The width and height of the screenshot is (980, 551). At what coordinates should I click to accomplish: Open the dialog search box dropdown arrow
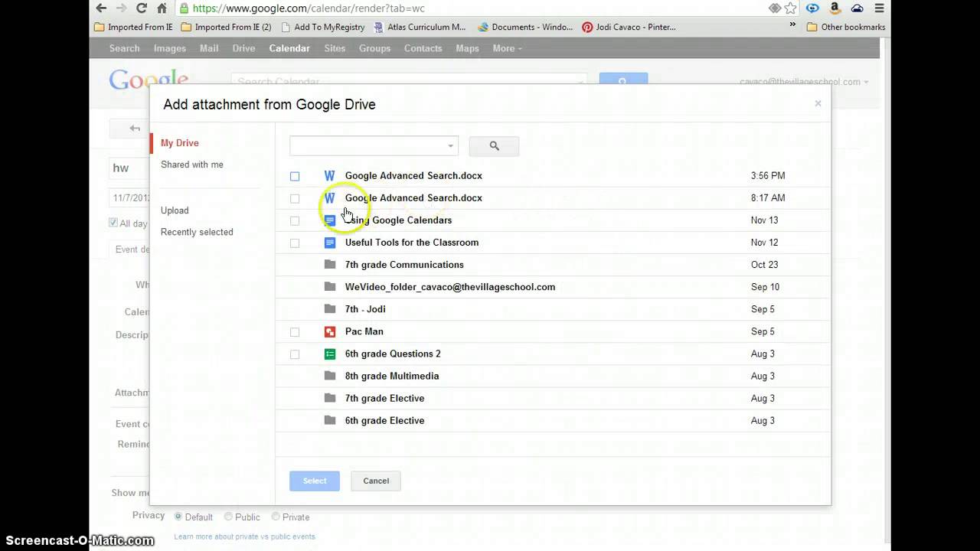click(450, 145)
